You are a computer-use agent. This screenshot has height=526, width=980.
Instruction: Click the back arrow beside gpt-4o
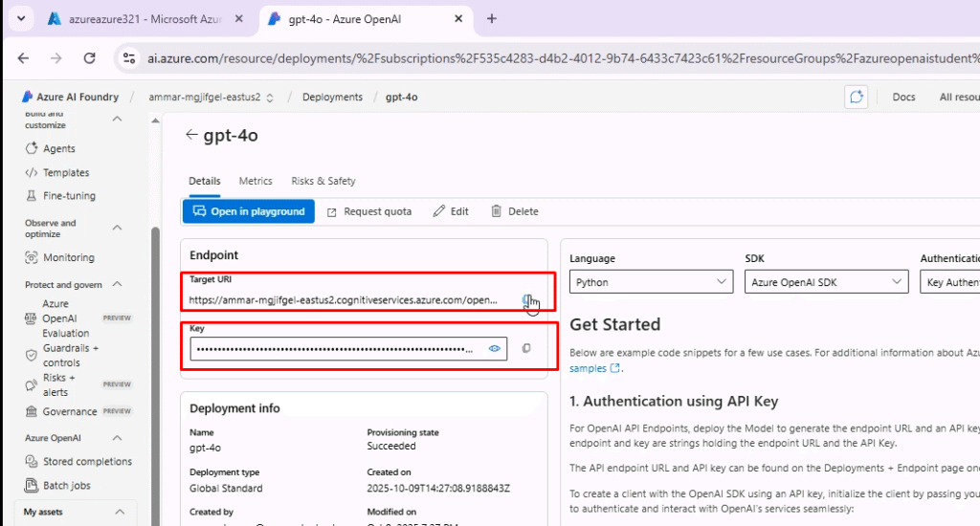tap(191, 136)
